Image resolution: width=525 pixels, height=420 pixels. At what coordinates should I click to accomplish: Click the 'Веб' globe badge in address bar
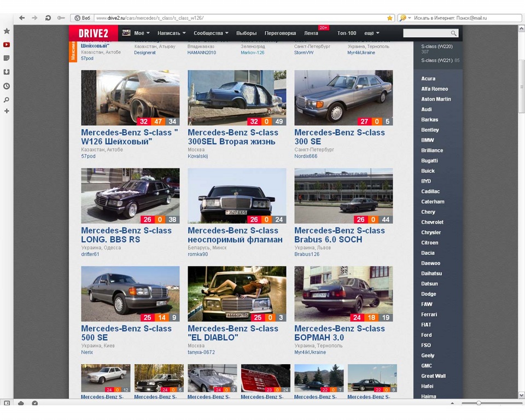tap(83, 18)
